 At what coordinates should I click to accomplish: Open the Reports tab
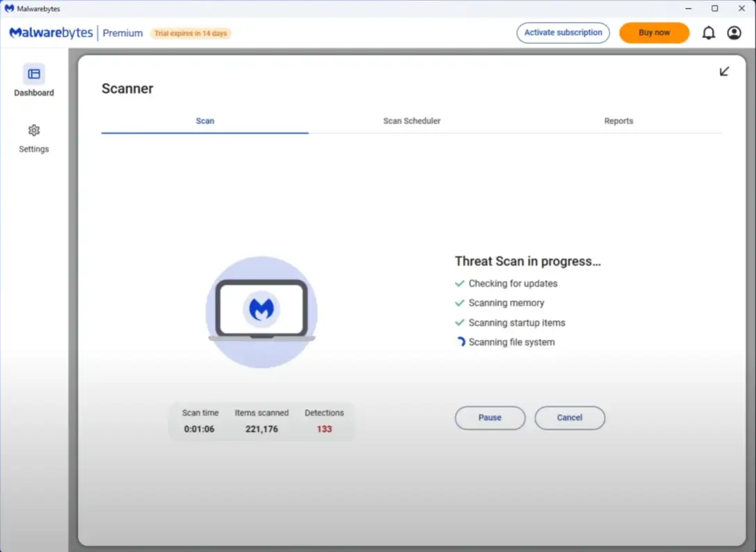618,121
